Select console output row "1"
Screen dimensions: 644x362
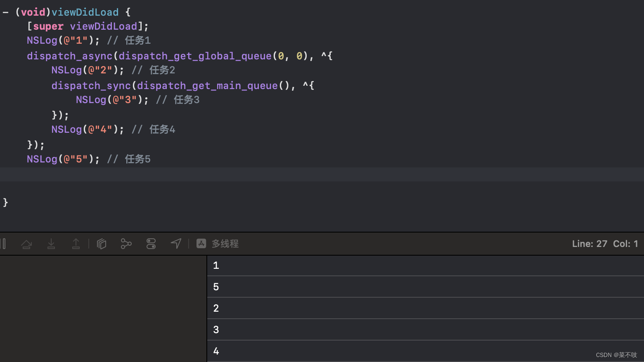426,266
